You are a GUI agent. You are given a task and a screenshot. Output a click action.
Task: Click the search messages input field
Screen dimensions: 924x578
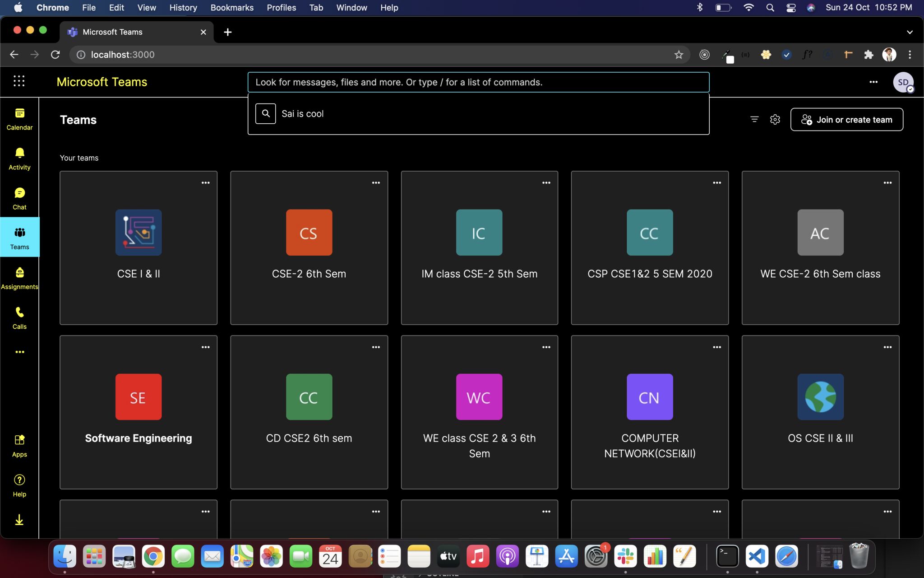point(478,82)
